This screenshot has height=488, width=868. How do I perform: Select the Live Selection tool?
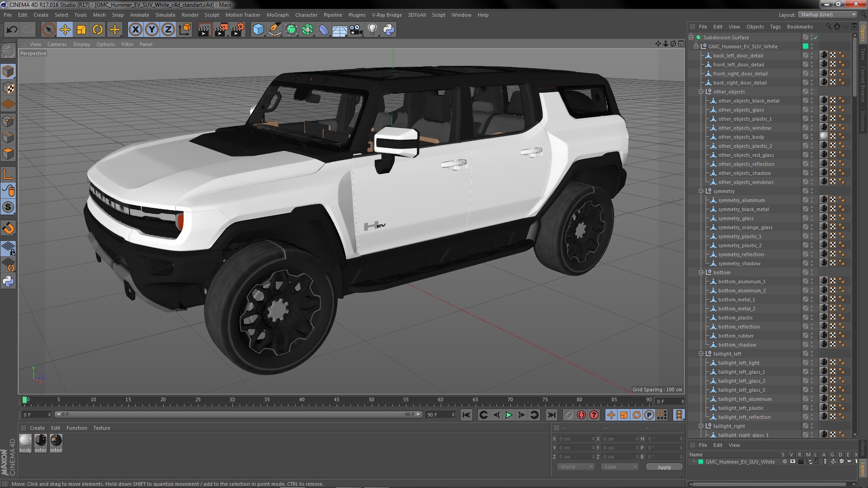click(48, 30)
